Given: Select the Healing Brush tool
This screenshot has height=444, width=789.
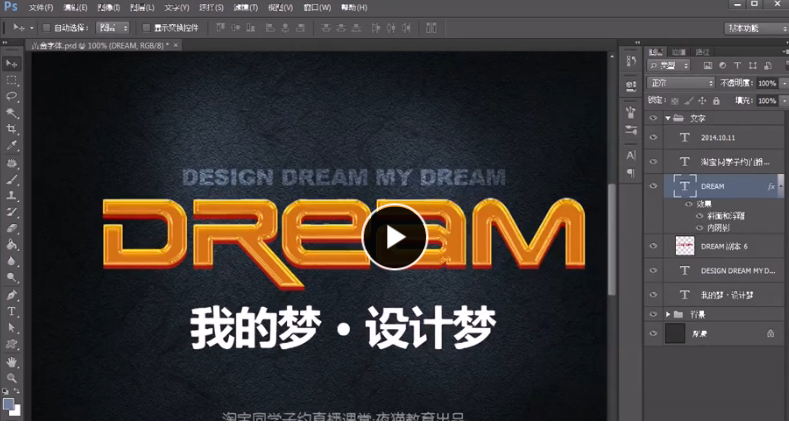Looking at the screenshot, I should (x=11, y=163).
